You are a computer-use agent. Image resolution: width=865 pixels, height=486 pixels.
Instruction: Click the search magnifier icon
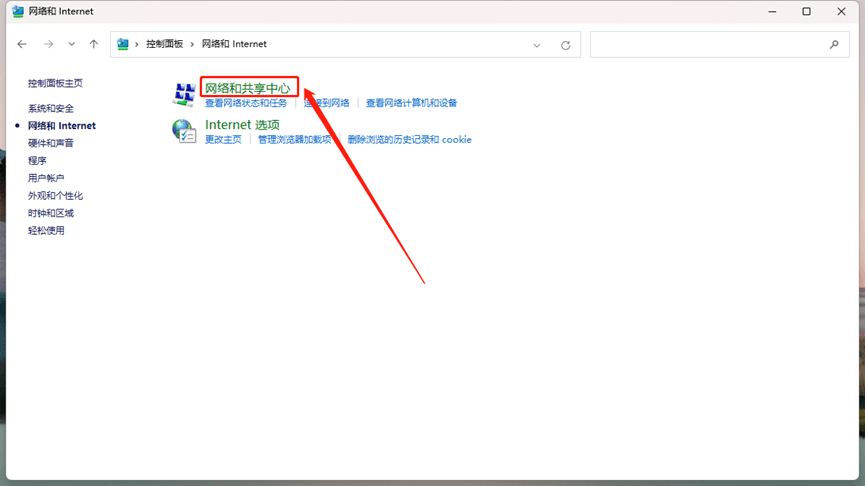pyautogui.click(x=834, y=45)
